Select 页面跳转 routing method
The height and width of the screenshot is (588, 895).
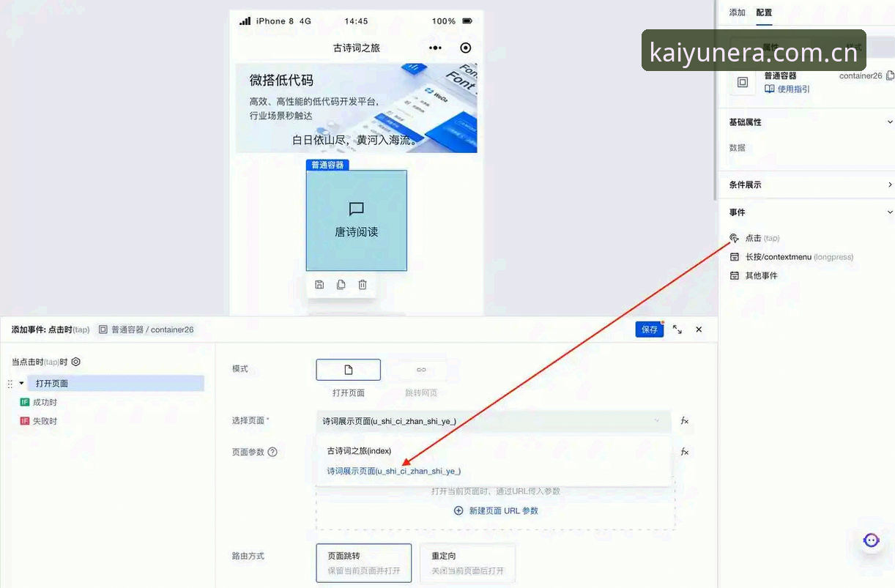point(364,563)
